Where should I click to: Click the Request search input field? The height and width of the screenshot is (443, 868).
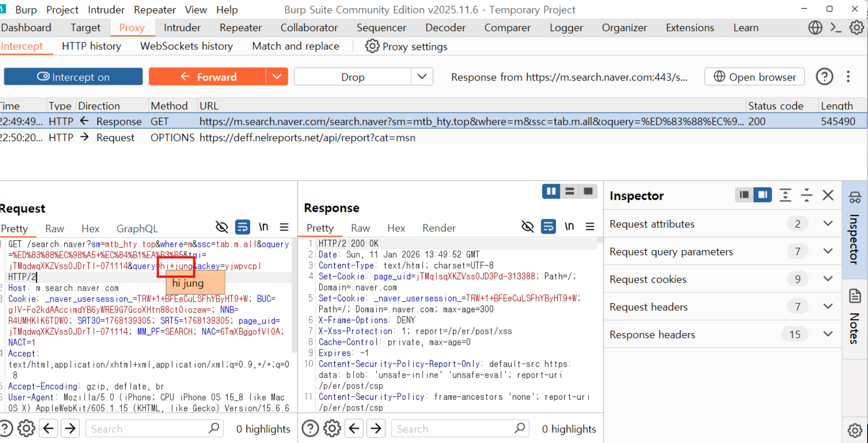pyautogui.click(x=147, y=429)
